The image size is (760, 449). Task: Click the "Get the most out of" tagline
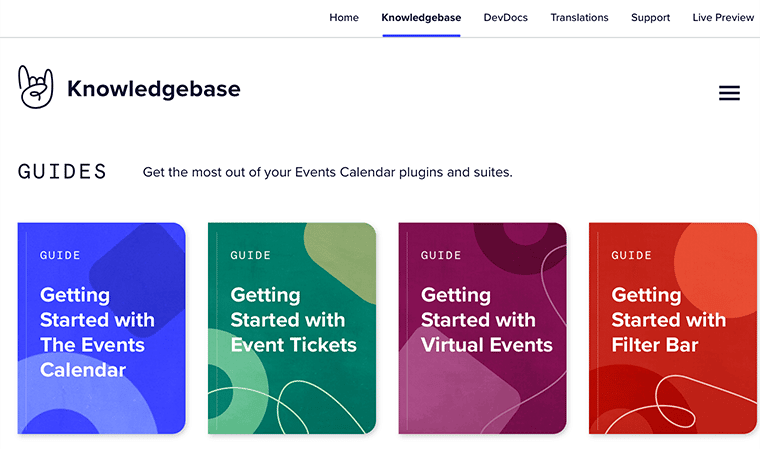328,172
